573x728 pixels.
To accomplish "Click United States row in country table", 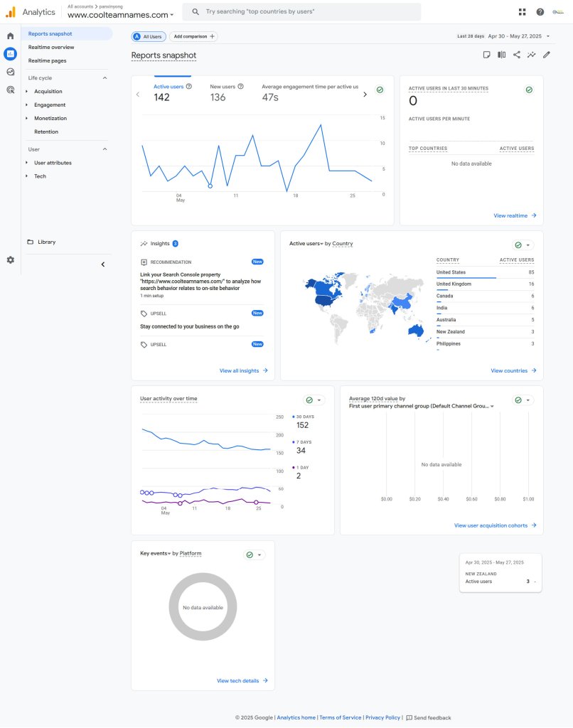I will [x=486, y=272].
